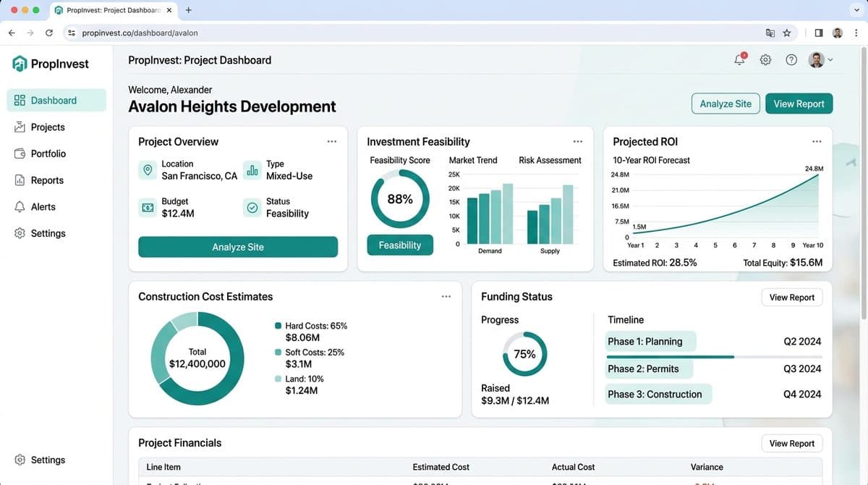
Task: Open the Projected ROI card options menu
Action: [x=817, y=142]
